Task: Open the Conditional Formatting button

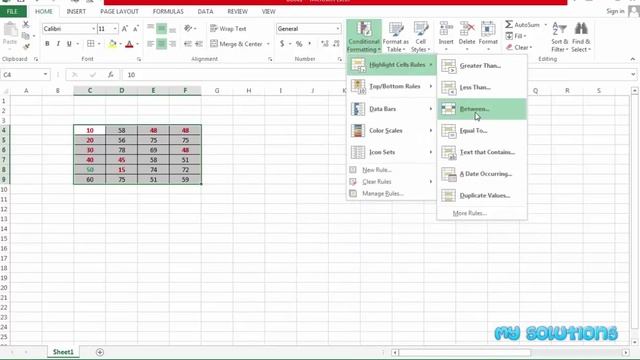Action: tap(364, 37)
